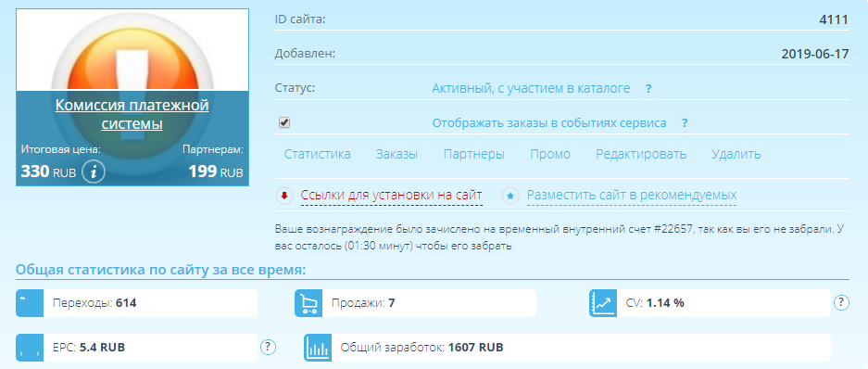Open the Промо tab
This screenshot has height=369, width=868.
[x=550, y=155]
